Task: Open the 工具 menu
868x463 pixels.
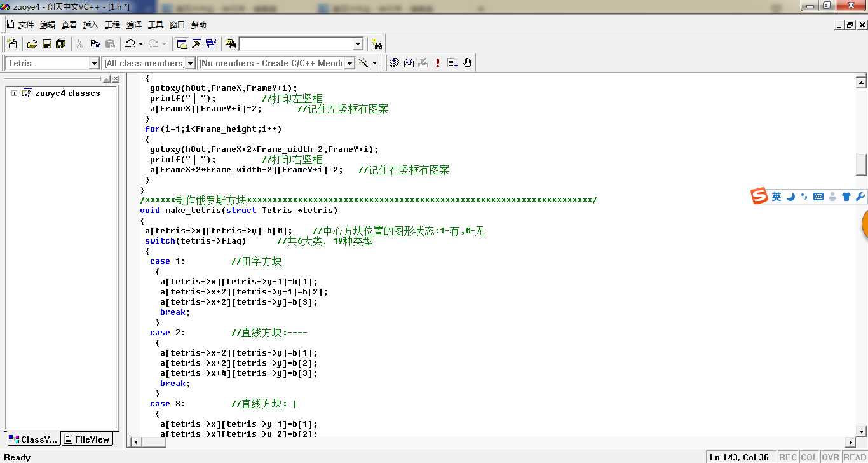Action: (156, 25)
